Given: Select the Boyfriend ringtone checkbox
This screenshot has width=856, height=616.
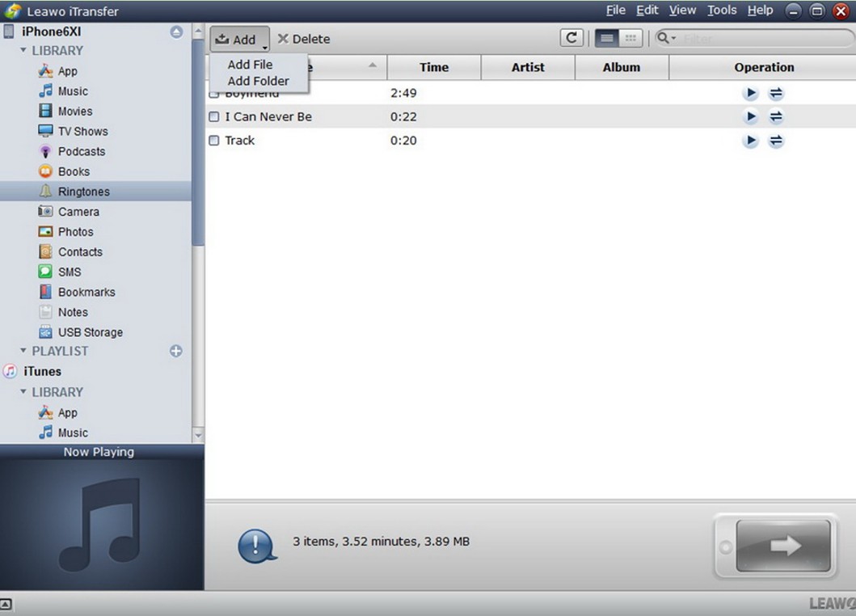Looking at the screenshot, I should pyautogui.click(x=213, y=95).
